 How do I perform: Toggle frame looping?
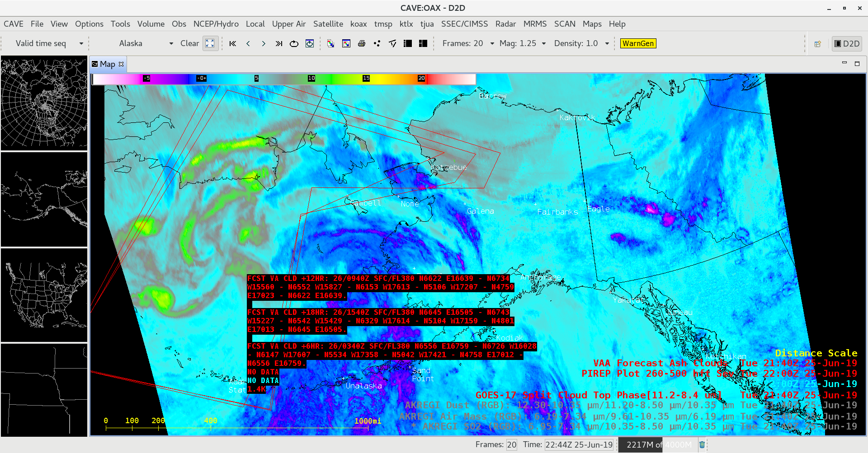[x=294, y=43]
